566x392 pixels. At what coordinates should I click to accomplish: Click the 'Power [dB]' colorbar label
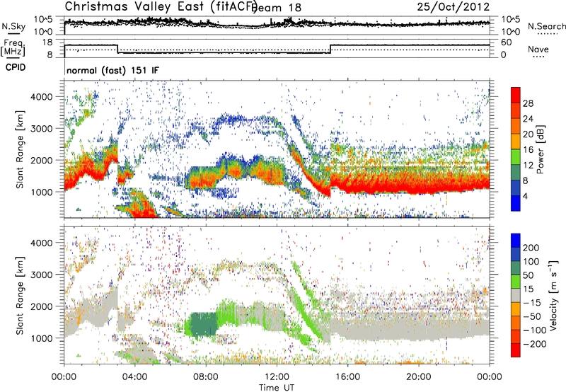click(x=540, y=149)
